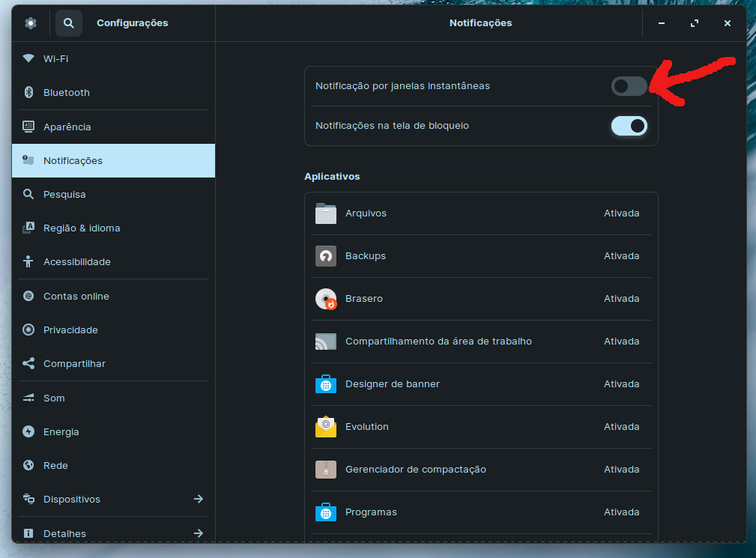Click the settings gear icon in header
The image size is (756, 558).
[30, 23]
